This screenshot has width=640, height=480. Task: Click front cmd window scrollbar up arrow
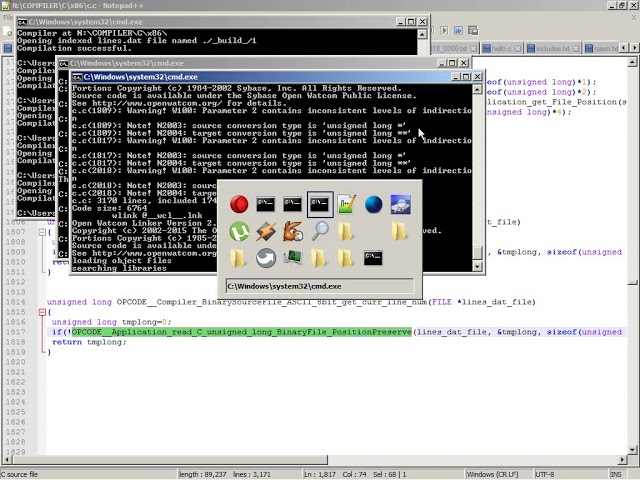tap(477, 89)
